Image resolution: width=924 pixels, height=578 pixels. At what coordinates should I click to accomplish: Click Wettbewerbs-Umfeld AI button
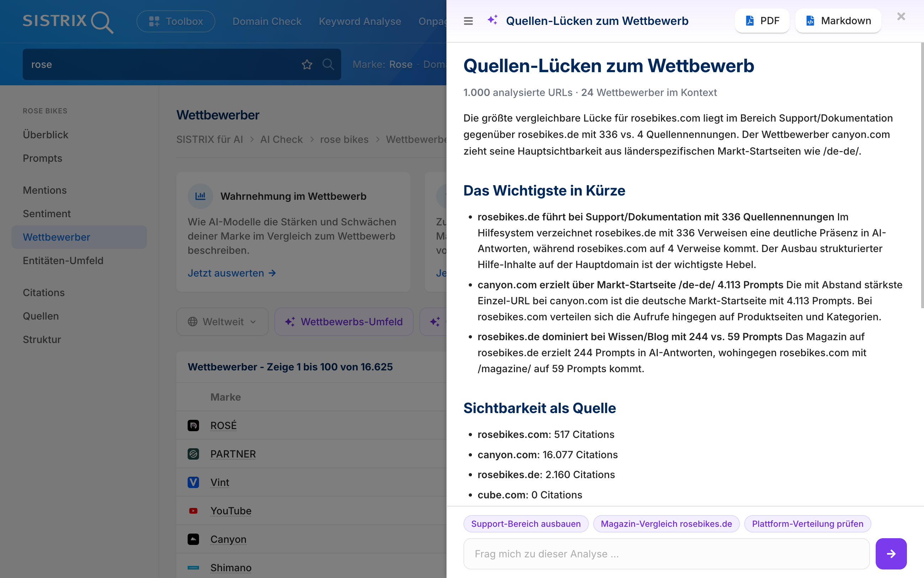tap(344, 322)
